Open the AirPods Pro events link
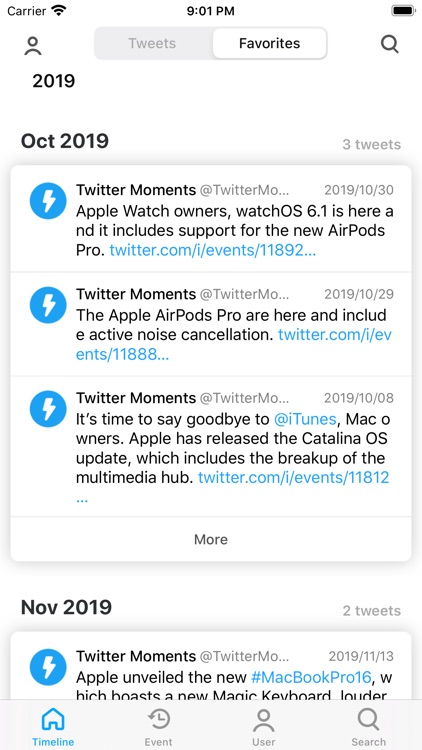422x750 pixels. (x=233, y=345)
